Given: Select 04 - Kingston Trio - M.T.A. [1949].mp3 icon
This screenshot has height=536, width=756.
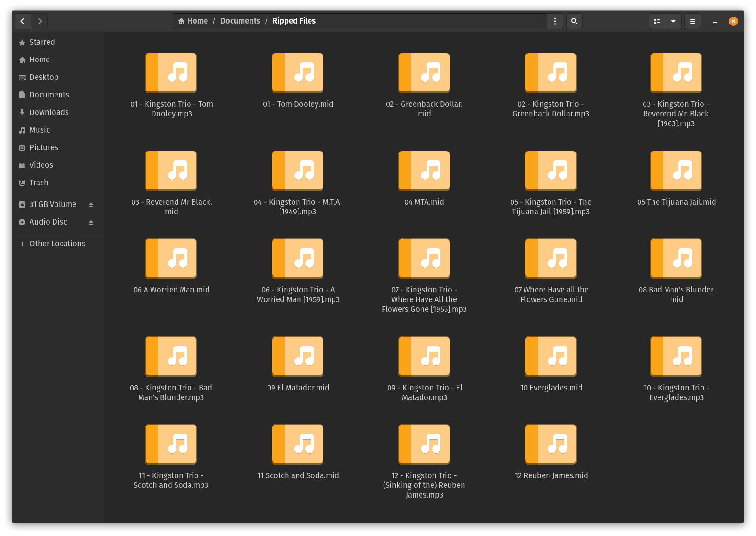Looking at the screenshot, I should (298, 171).
